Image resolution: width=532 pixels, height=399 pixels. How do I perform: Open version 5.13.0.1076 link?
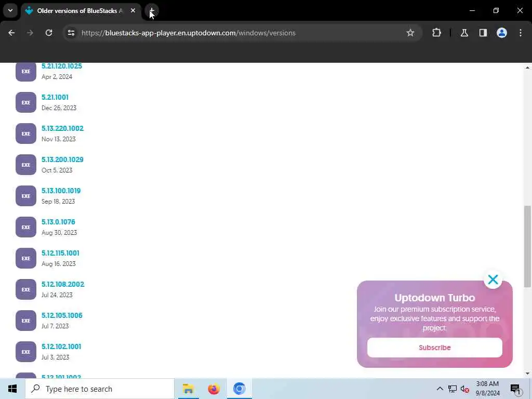tap(58, 222)
